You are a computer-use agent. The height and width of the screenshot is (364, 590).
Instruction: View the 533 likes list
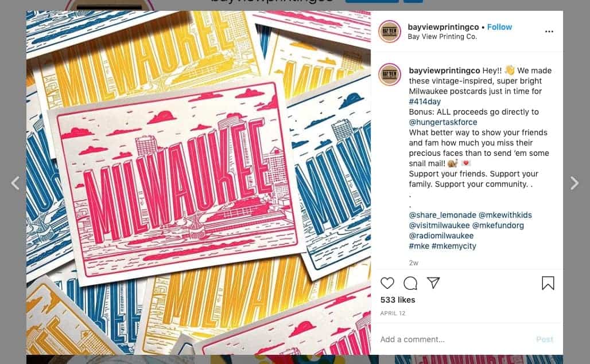tap(398, 300)
